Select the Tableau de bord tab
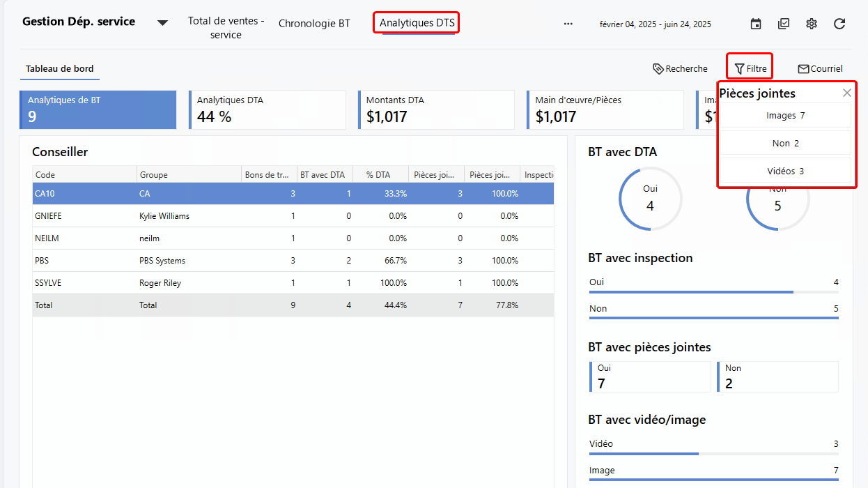 59,68
